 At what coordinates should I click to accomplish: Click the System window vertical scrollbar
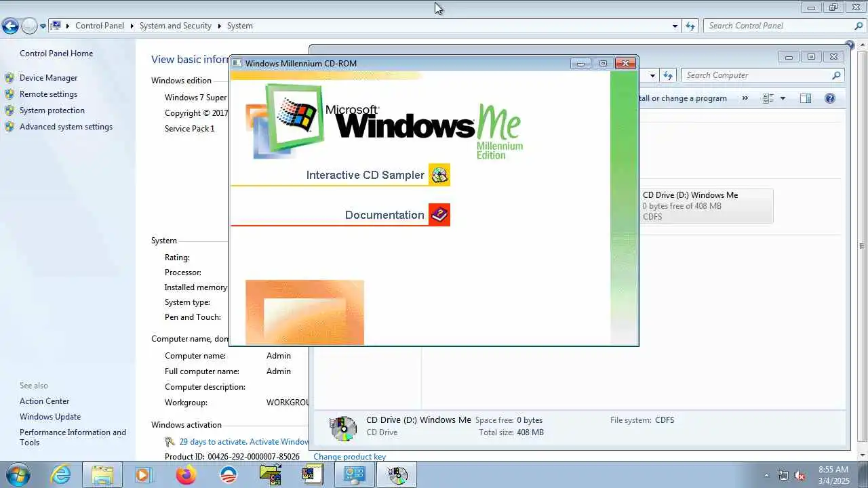pos(863,246)
